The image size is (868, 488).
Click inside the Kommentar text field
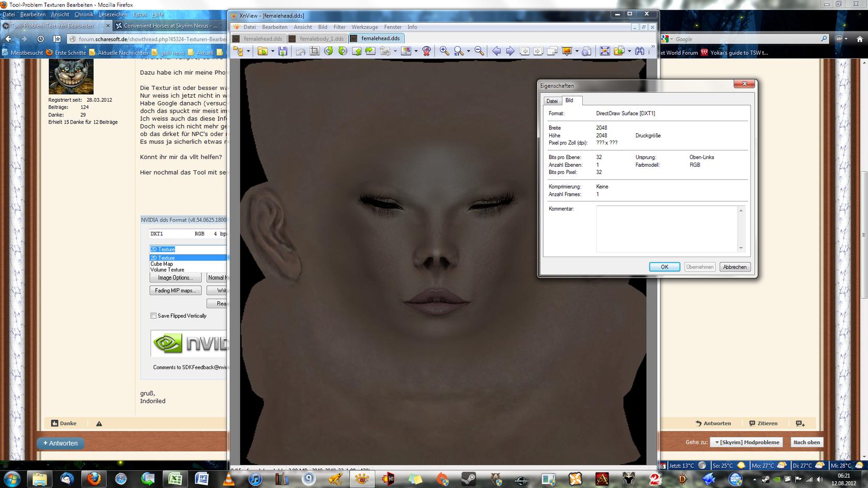coord(667,229)
